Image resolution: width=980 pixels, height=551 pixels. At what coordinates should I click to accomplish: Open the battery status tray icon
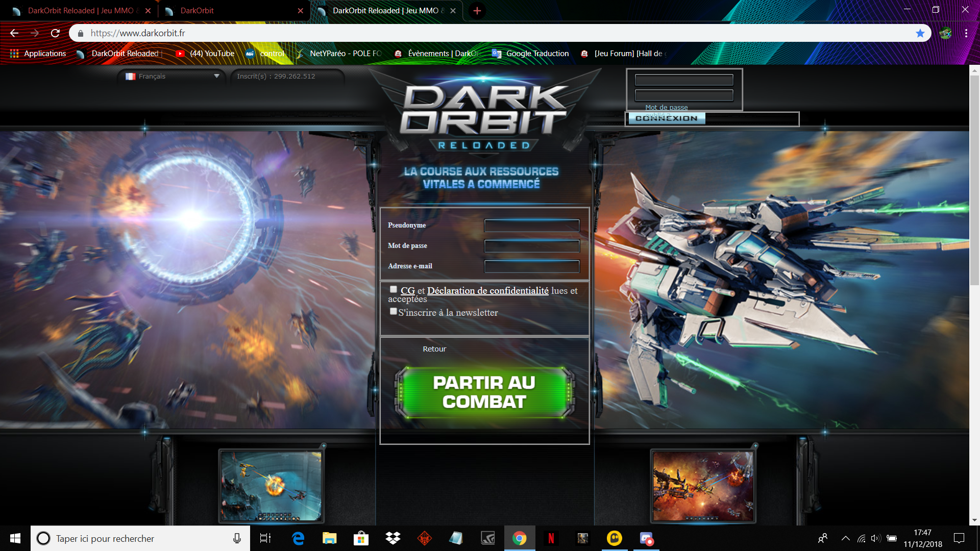pos(892,538)
